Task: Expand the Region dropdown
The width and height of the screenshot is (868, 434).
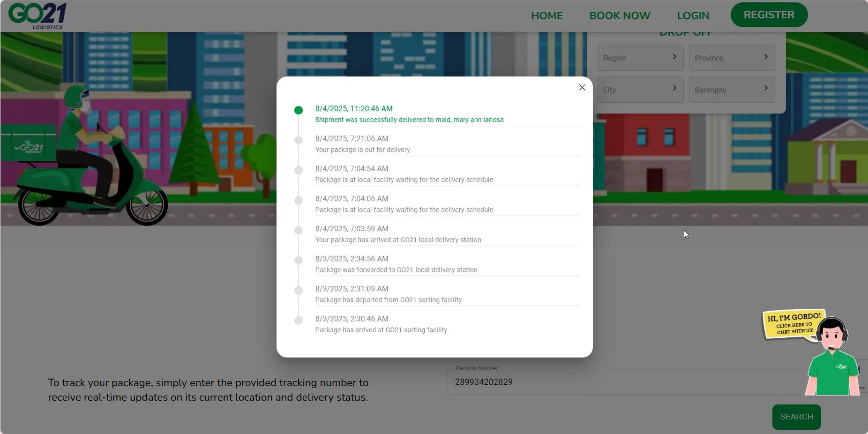Action: [x=640, y=58]
